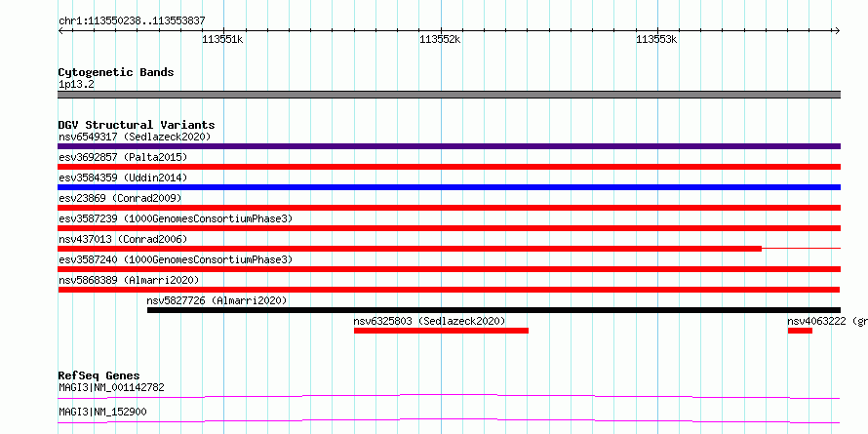Click the nsv437013 (Conrad2006) label

[123, 239]
